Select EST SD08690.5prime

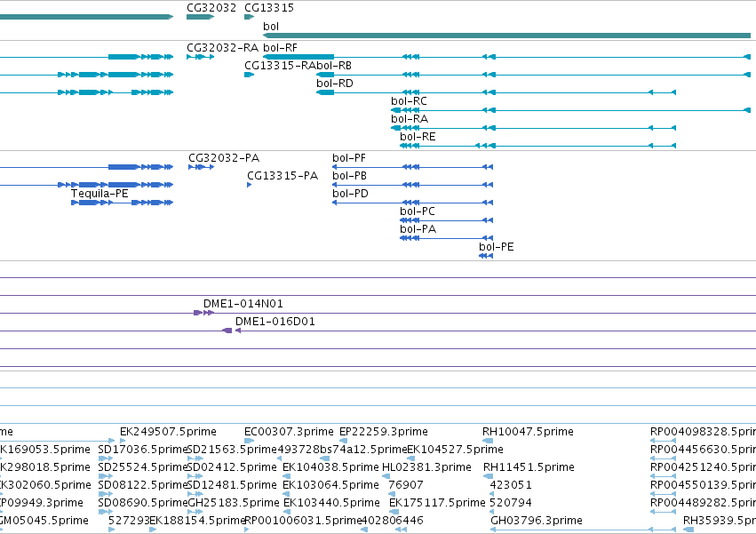(x=142, y=503)
